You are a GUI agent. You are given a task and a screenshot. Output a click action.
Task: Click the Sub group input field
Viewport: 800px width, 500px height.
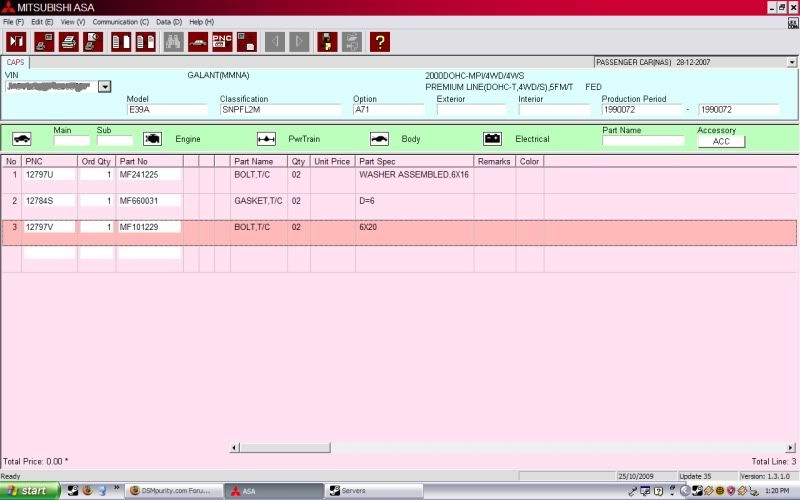pos(115,141)
